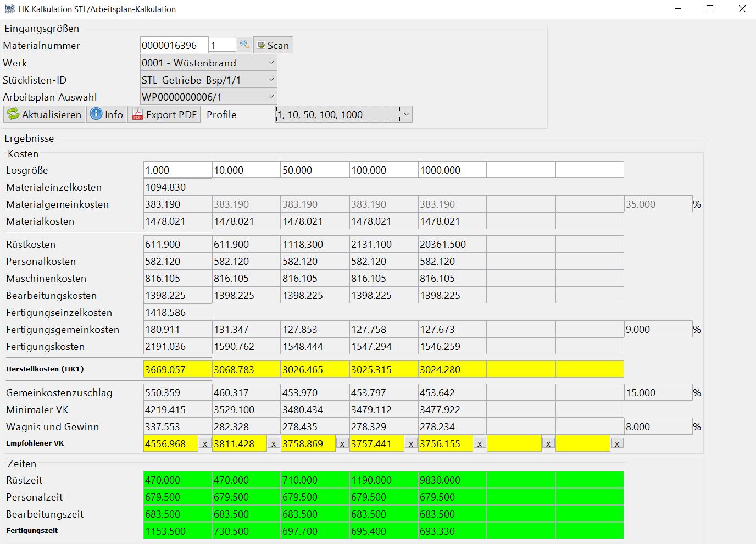Open the Info dialog
The height and width of the screenshot is (544, 756).
[x=107, y=114]
